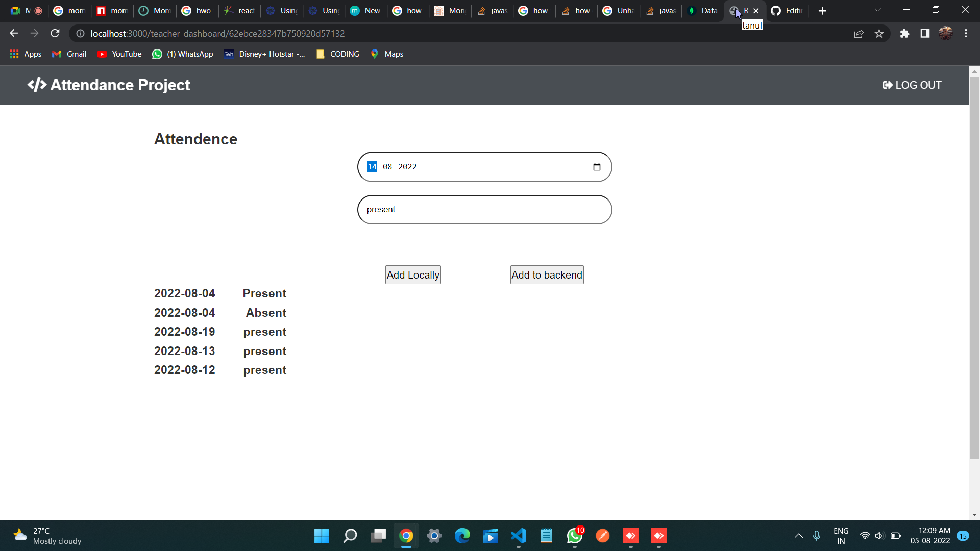Expand hidden system tray icons

[798, 536]
